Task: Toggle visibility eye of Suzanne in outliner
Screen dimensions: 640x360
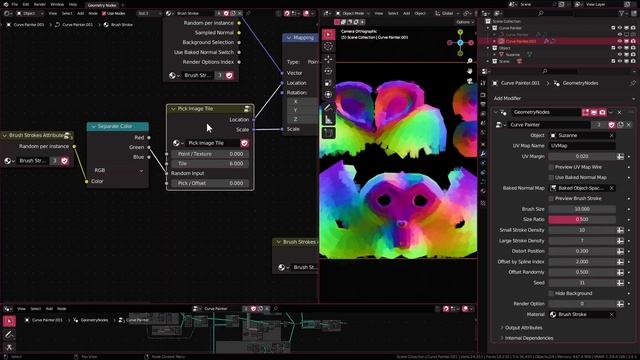Action: [620, 54]
